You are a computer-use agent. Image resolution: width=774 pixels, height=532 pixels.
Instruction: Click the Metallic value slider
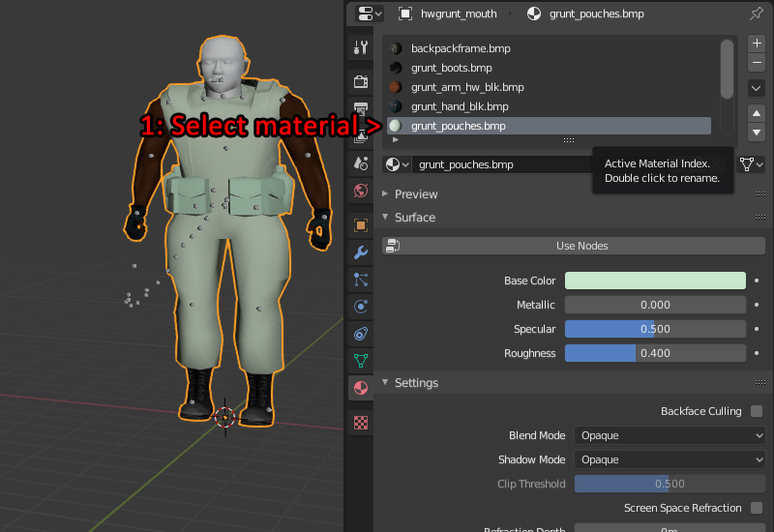coord(655,305)
